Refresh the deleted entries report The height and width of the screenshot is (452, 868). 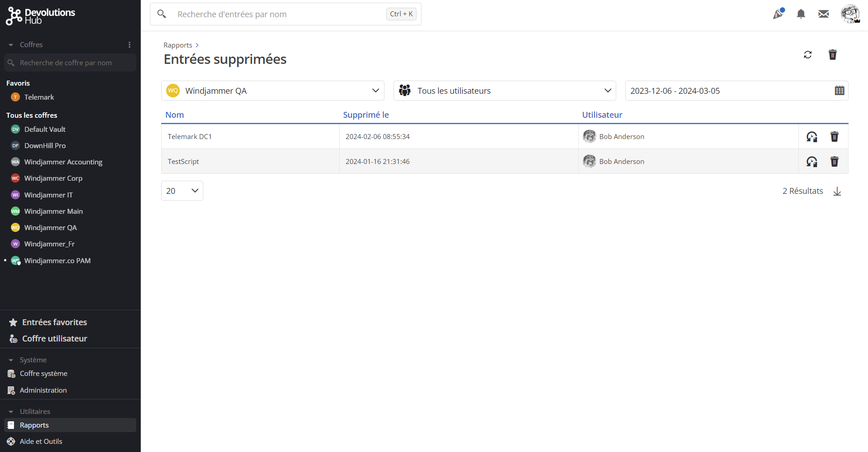point(808,55)
